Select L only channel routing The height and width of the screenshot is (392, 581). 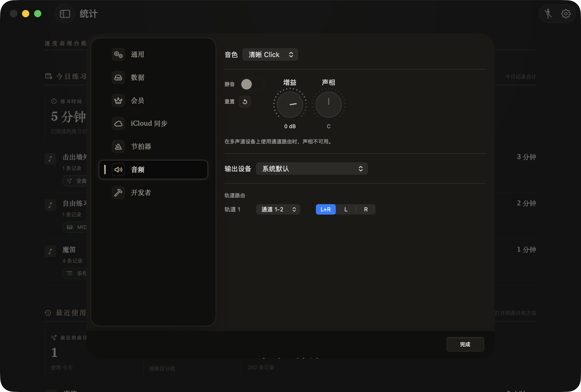click(x=346, y=209)
